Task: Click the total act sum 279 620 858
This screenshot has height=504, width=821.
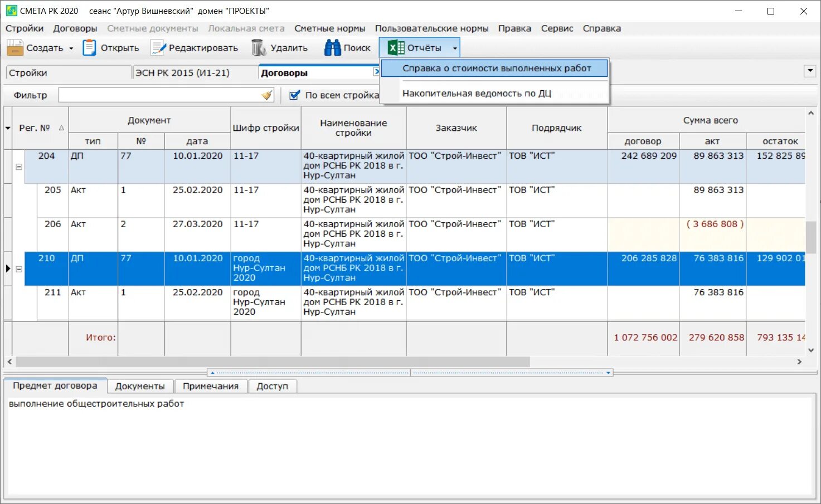Action: tap(716, 337)
